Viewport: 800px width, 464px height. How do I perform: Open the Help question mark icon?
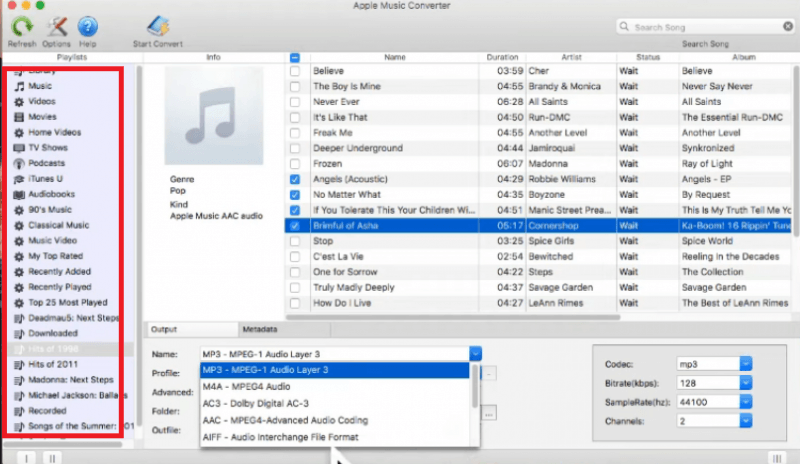click(88, 26)
